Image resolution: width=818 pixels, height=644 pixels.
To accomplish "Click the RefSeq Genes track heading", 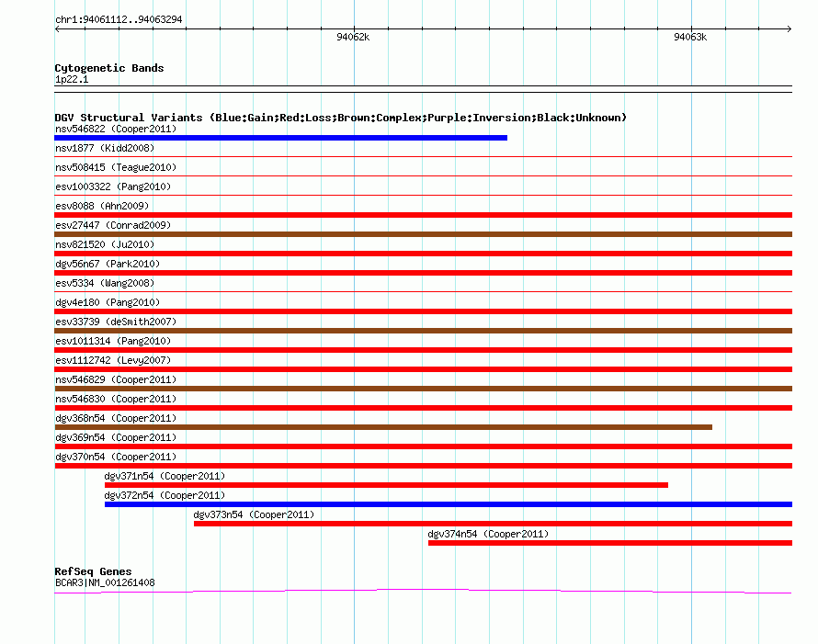I will (93, 571).
